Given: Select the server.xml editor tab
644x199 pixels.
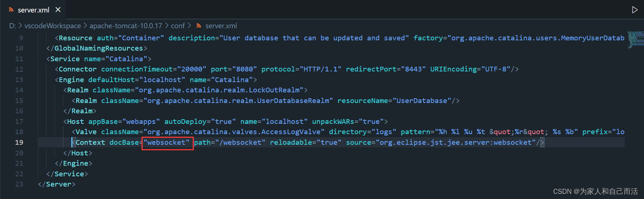Looking at the screenshot, I should coord(33,10).
